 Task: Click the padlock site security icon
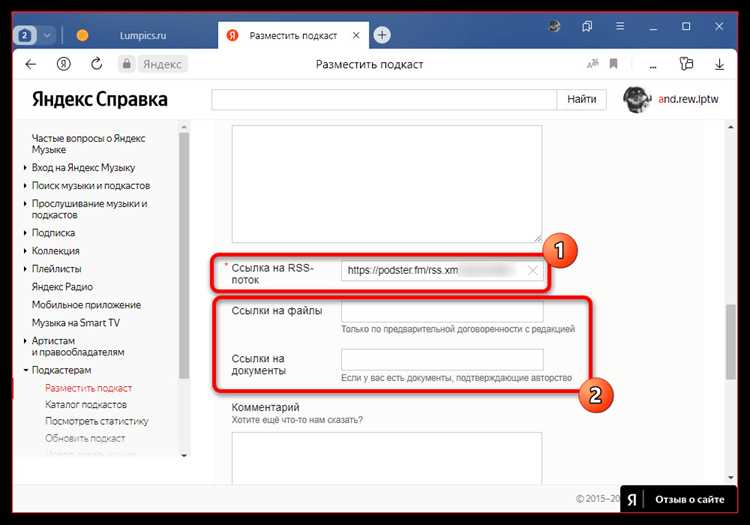[127, 64]
